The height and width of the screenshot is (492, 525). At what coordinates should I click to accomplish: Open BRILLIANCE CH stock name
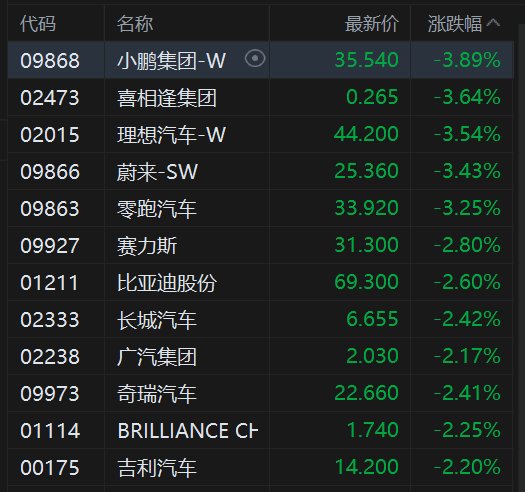188,431
